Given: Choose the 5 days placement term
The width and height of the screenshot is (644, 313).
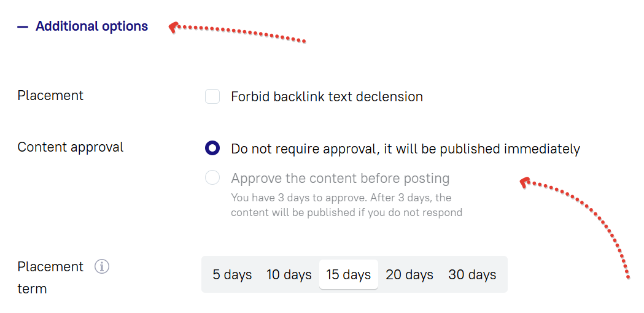Looking at the screenshot, I should 232,274.
